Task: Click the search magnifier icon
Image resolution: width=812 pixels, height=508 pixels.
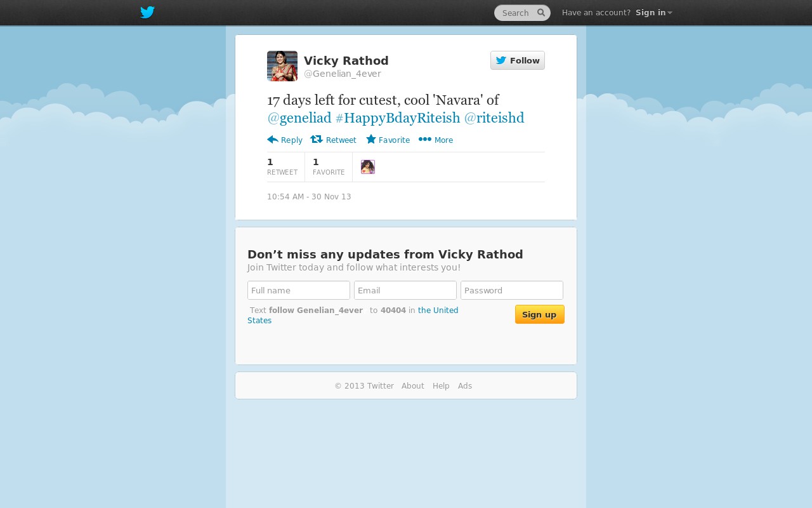Action: coord(541,13)
